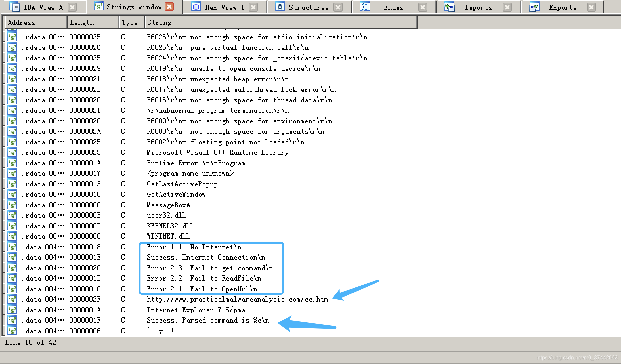Close the Strings window tab with red X

(x=169, y=7)
